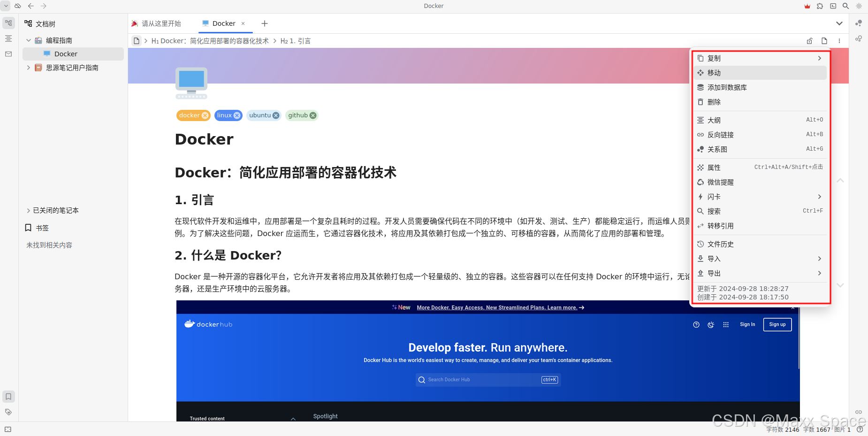Toggle the appearance mode sun icon

859,6
